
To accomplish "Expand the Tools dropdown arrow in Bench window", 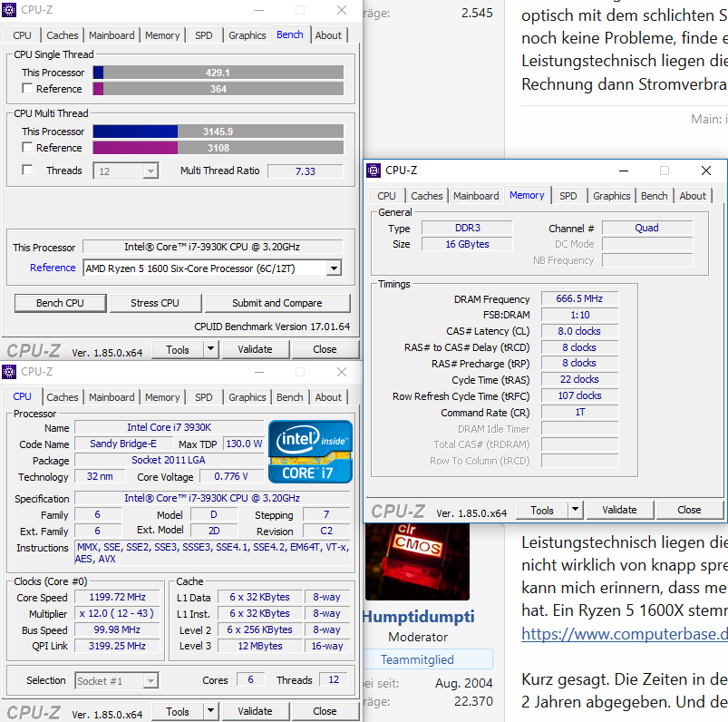I will click(x=211, y=349).
